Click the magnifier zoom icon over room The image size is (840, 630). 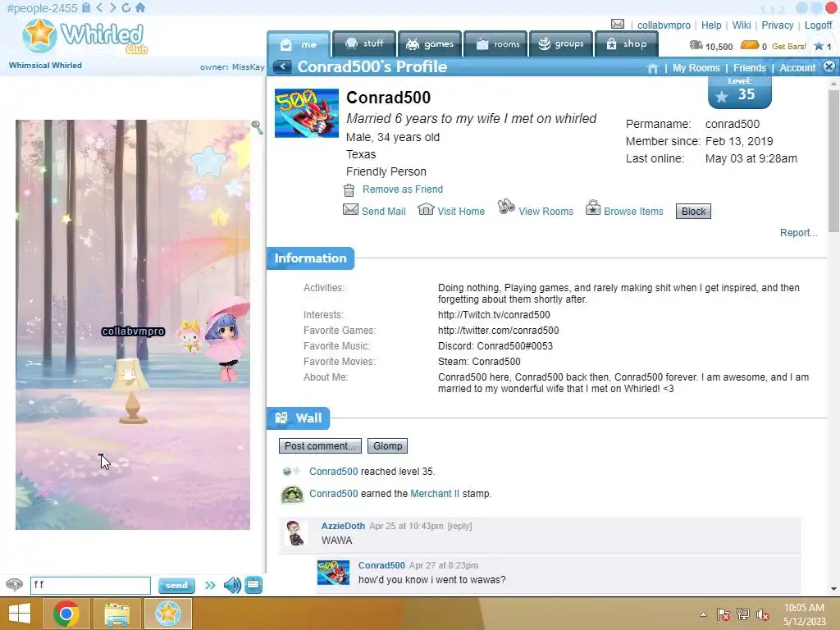pyautogui.click(x=257, y=127)
